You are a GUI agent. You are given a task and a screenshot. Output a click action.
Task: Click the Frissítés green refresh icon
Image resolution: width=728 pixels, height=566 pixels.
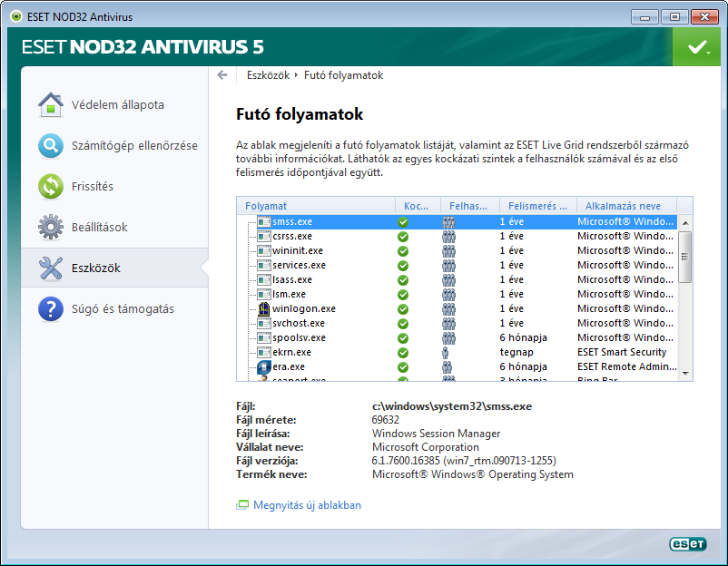coord(51,187)
